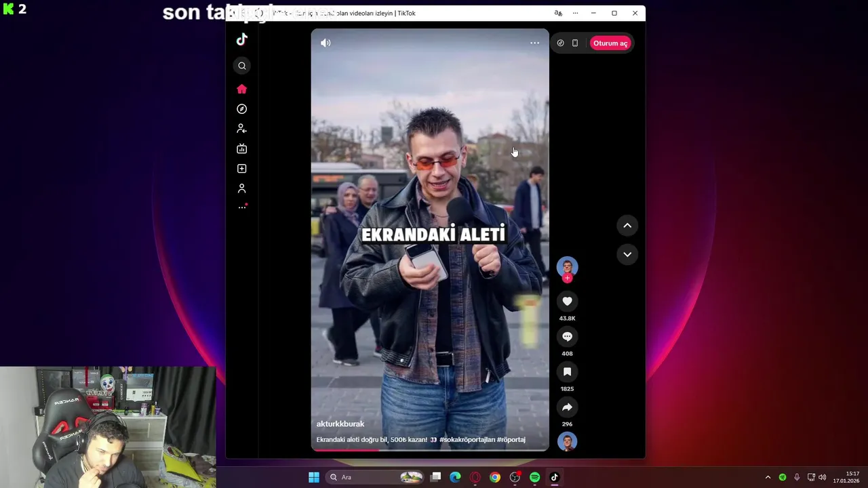Seek on the video progress bar
This screenshot has height=488, width=868.
coord(430,449)
